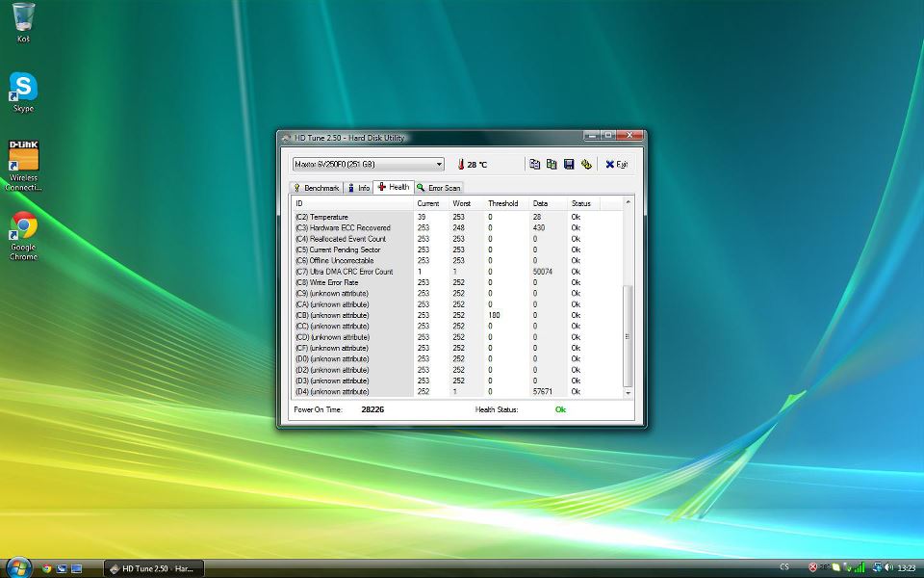
Task: Open the network connection tray icon
Action: [877, 567]
